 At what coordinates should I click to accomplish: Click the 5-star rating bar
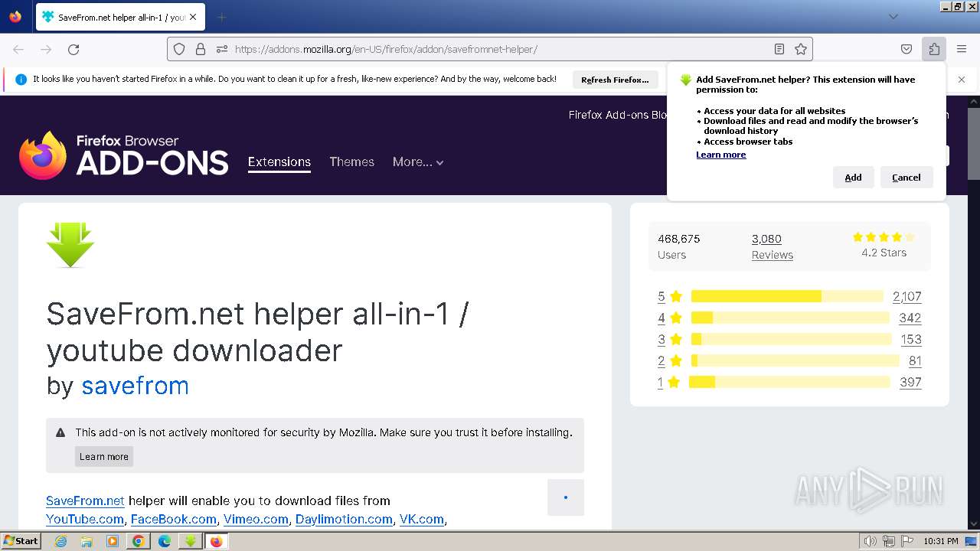[787, 296]
